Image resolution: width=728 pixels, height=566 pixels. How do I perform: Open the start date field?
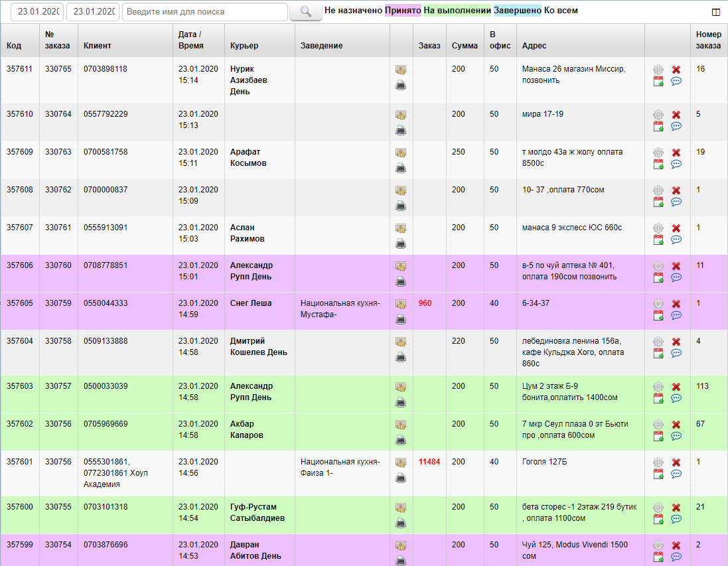click(37, 11)
